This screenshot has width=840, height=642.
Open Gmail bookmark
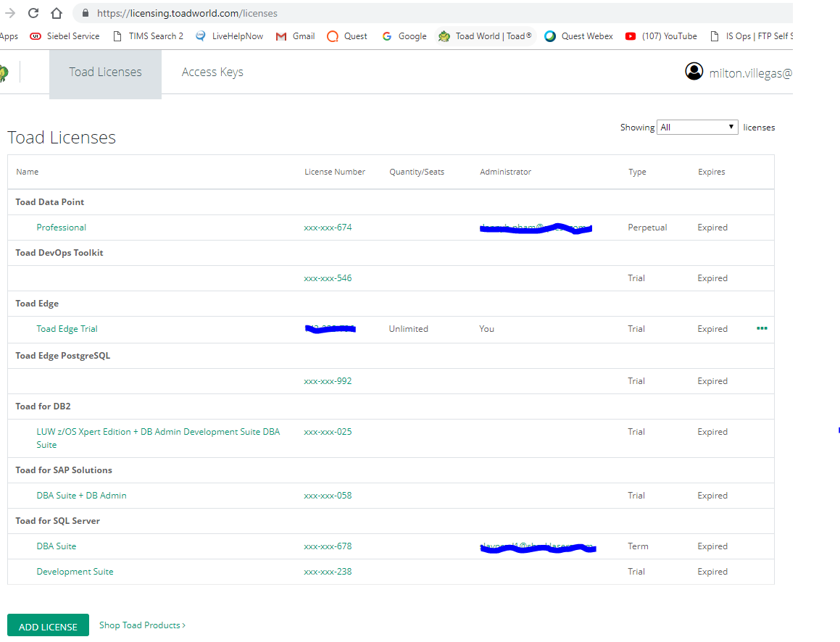pos(295,36)
